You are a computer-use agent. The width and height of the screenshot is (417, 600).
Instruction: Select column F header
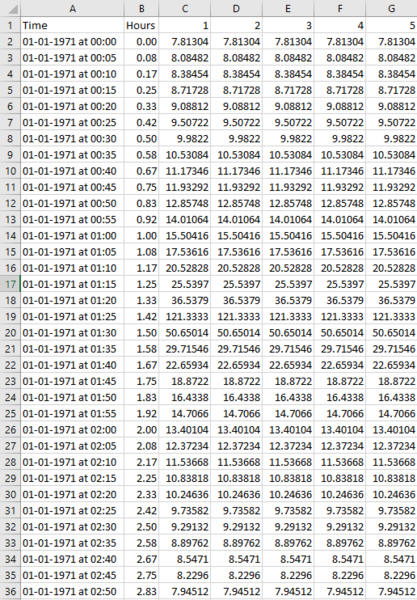pos(340,8)
